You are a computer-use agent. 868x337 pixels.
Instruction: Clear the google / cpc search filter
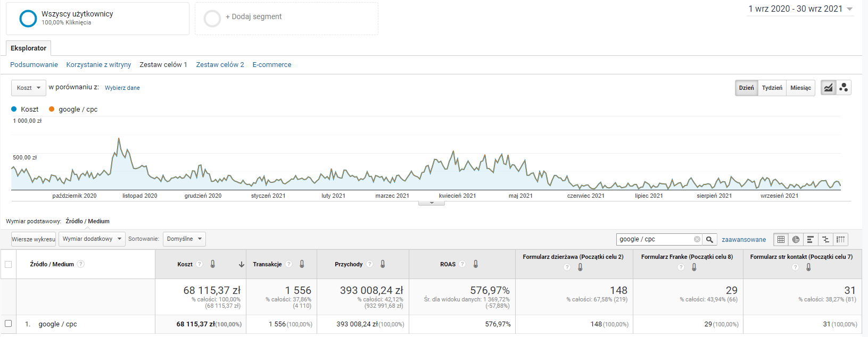coord(697,240)
